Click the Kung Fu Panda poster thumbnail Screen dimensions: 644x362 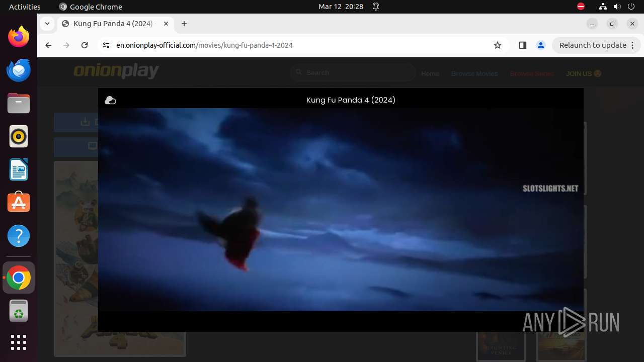76,258
